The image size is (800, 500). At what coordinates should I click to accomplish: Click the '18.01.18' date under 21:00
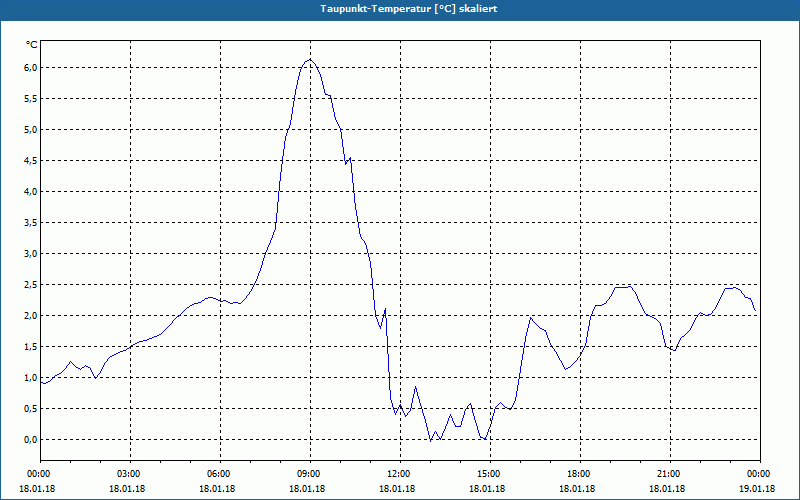tap(667, 489)
